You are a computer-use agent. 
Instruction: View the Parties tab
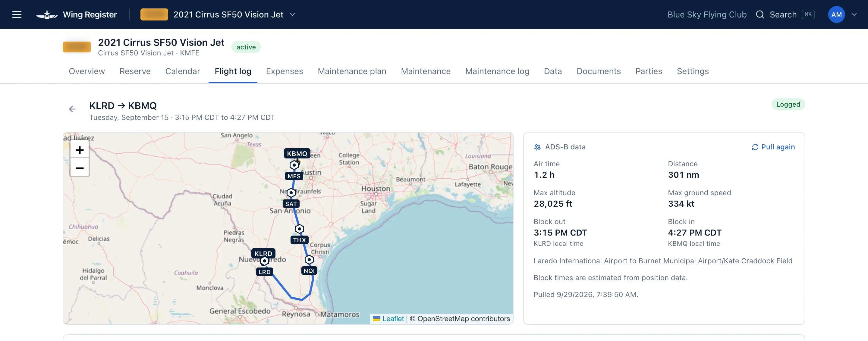click(649, 71)
